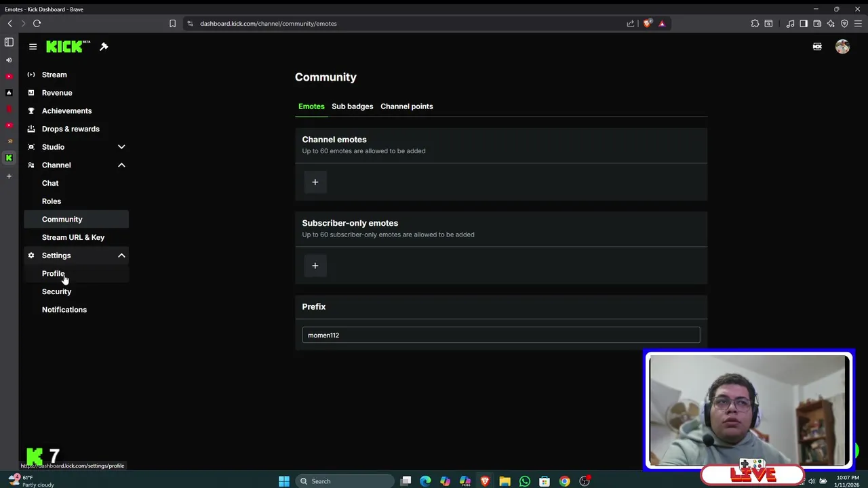Click the Revenue chart icon
Screen dimensions: 868x488
pos(31,93)
